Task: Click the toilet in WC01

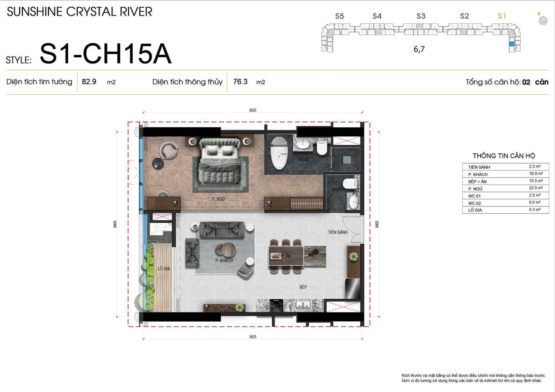Action: 350,183
